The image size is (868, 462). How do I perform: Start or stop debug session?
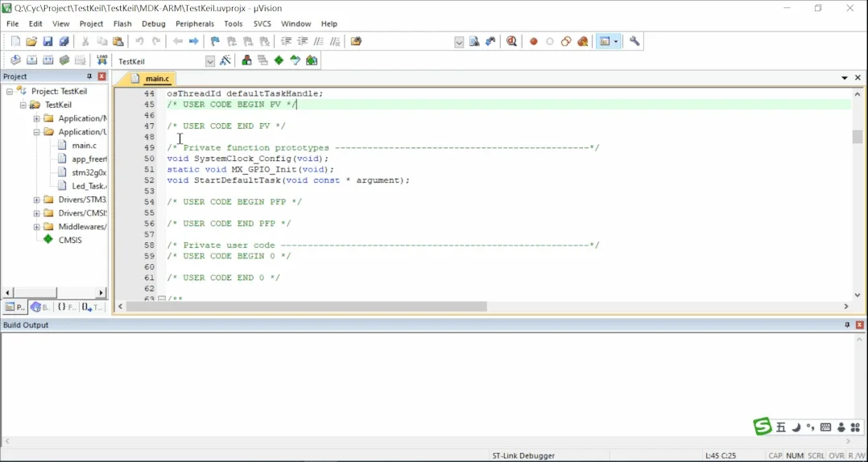click(x=511, y=42)
